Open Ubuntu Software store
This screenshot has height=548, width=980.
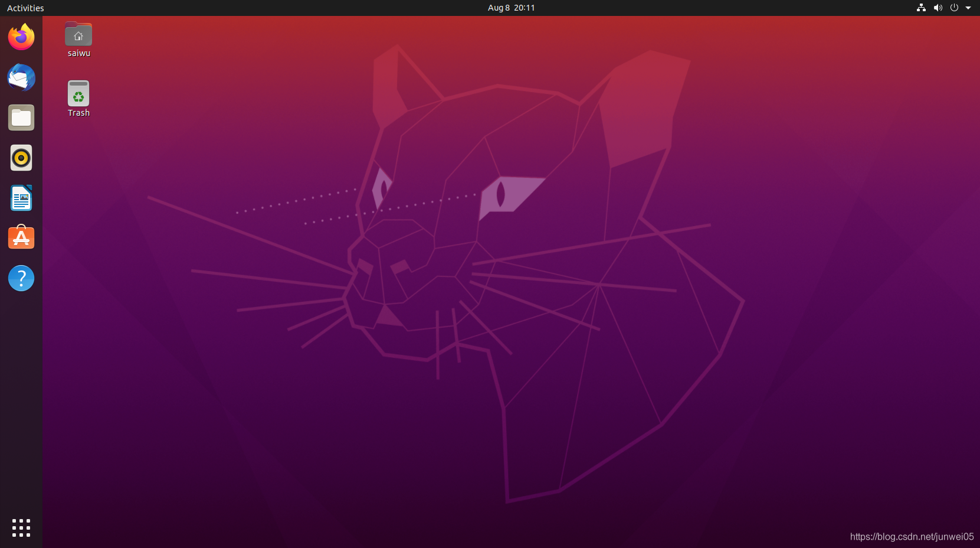tap(21, 238)
